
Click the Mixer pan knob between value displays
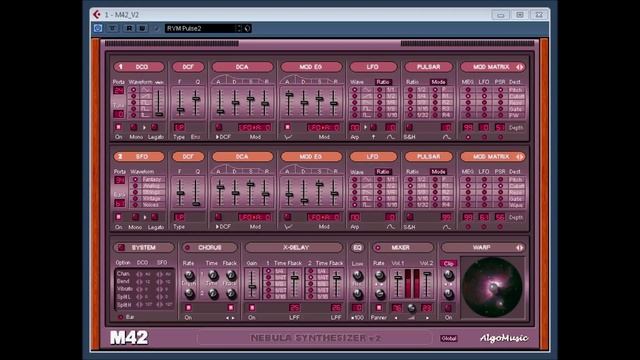(x=411, y=308)
